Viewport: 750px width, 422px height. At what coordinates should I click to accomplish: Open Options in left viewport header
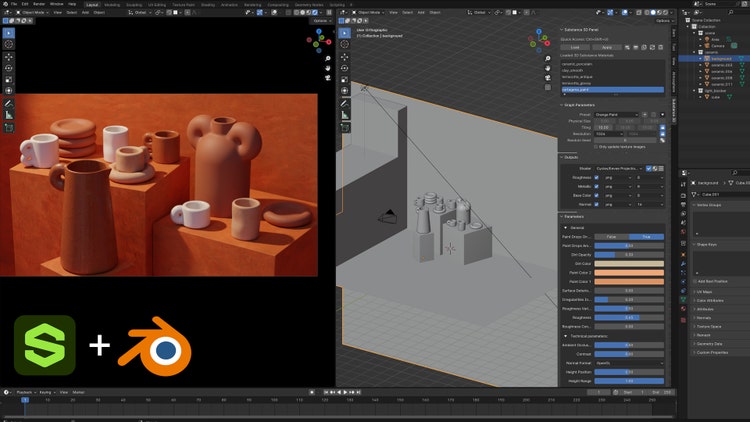click(320, 21)
